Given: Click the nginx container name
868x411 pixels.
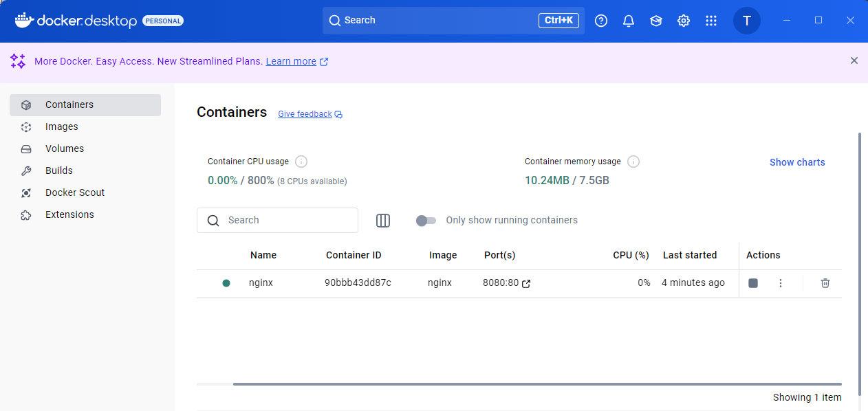Looking at the screenshot, I should point(261,283).
